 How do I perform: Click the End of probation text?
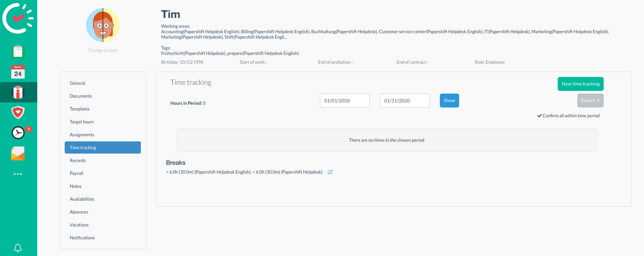tap(336, 62)
